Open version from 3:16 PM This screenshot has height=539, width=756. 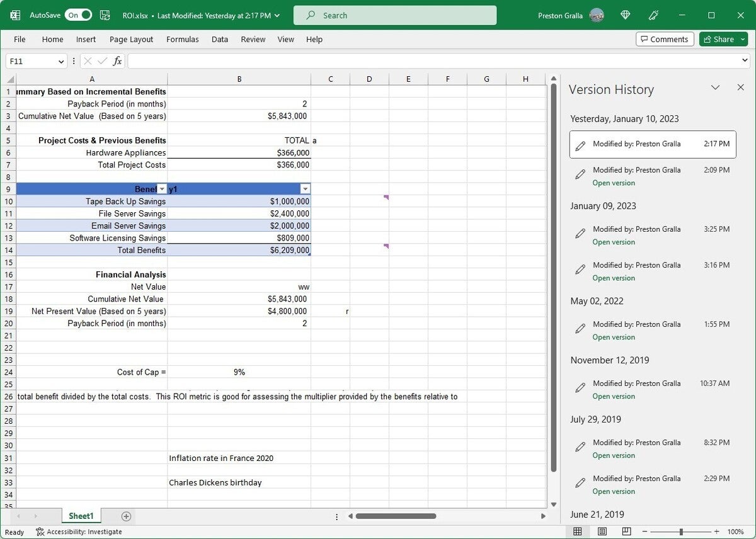(x=614, y=278)
